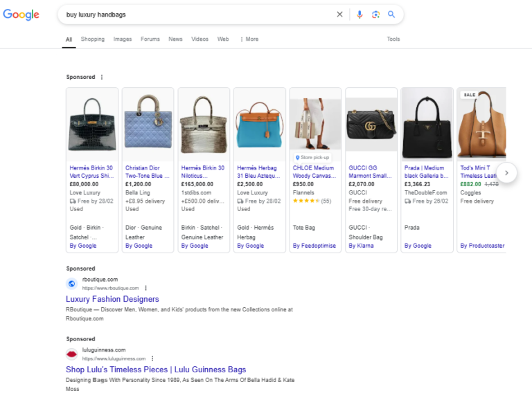Click By Feedoptimise under Chloe listing
532x400 pixels.
point(314,246)
